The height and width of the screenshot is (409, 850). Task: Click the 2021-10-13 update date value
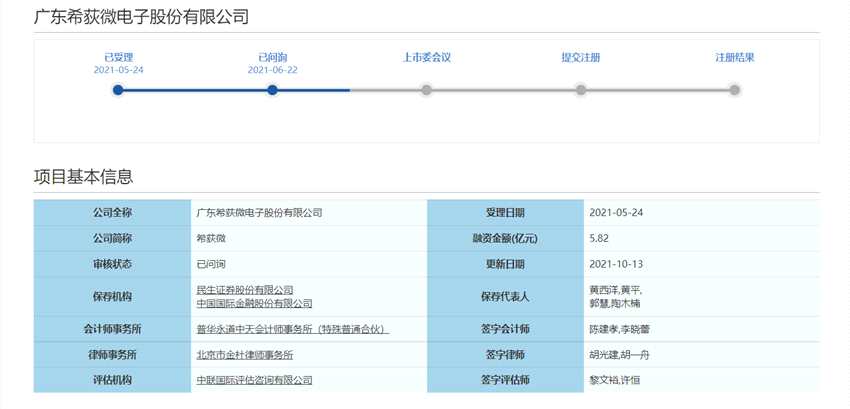(616, 265)
